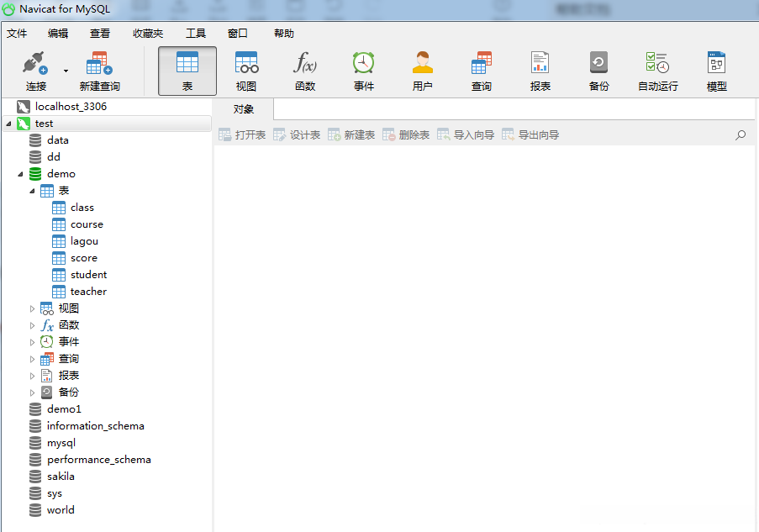Click 设计表 design table button
The image size is (759, 532).
(297, 135)
